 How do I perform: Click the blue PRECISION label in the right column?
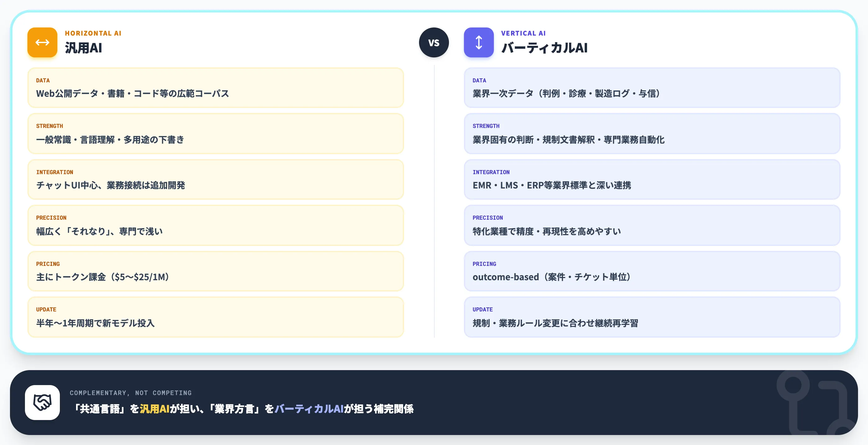488,218
